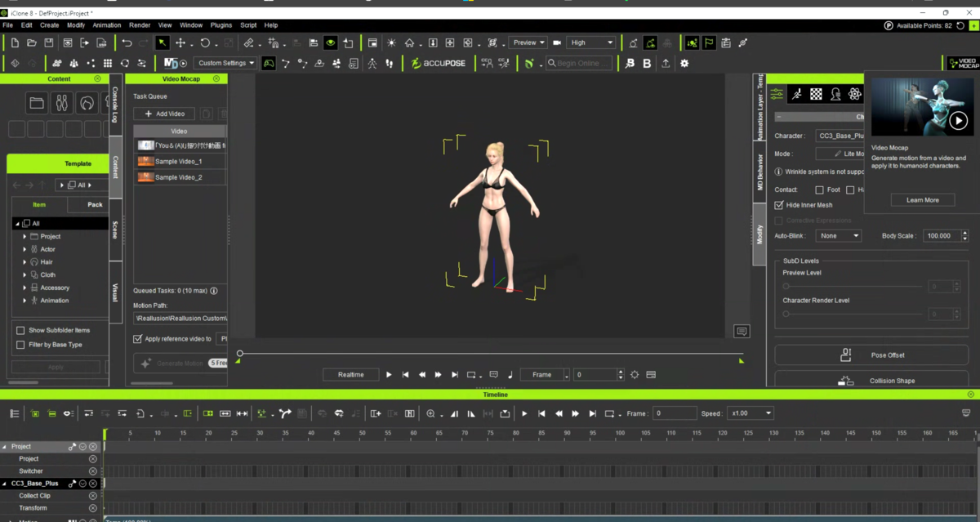Close the Collect Clip track

pyautogui.click(x=92, y=496)
